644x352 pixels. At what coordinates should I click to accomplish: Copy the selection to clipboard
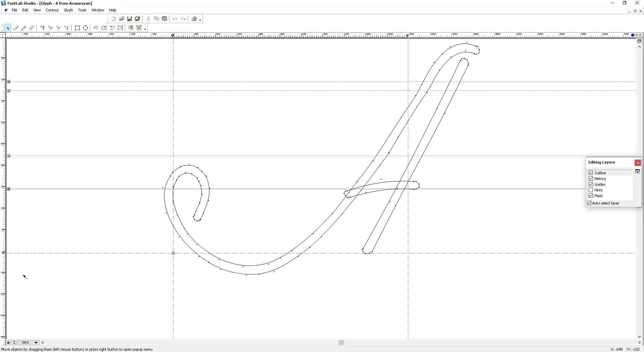pos(156,19)
